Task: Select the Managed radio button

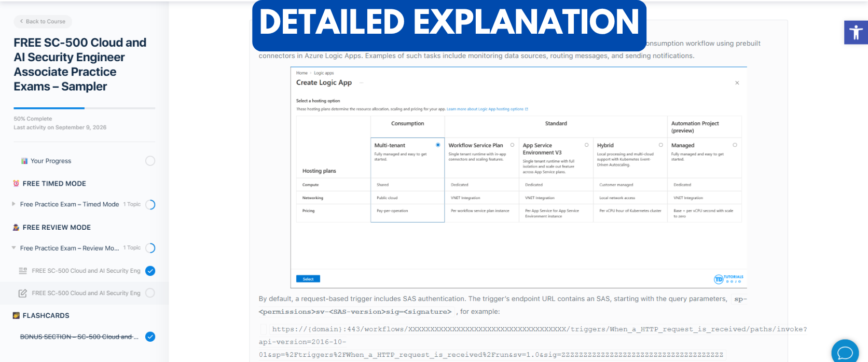Action: click(735, 145)
